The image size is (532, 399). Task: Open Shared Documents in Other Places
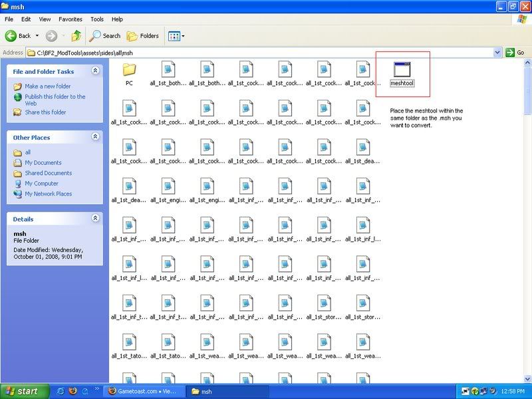(49, 173)
